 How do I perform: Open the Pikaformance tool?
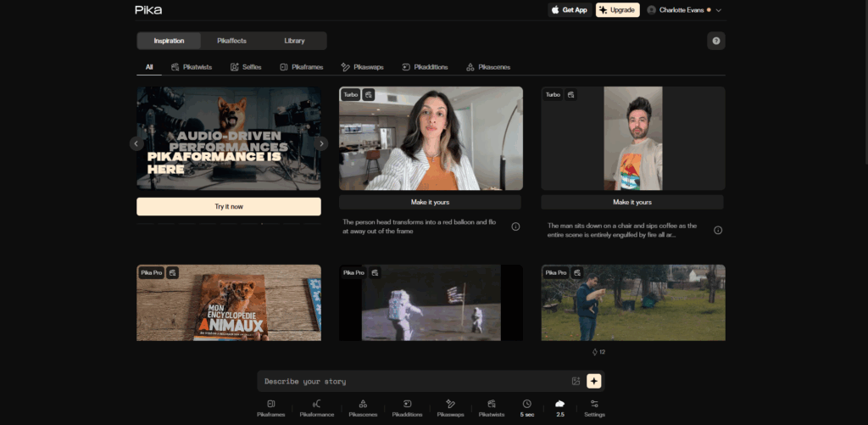click(x=317, y=408)
